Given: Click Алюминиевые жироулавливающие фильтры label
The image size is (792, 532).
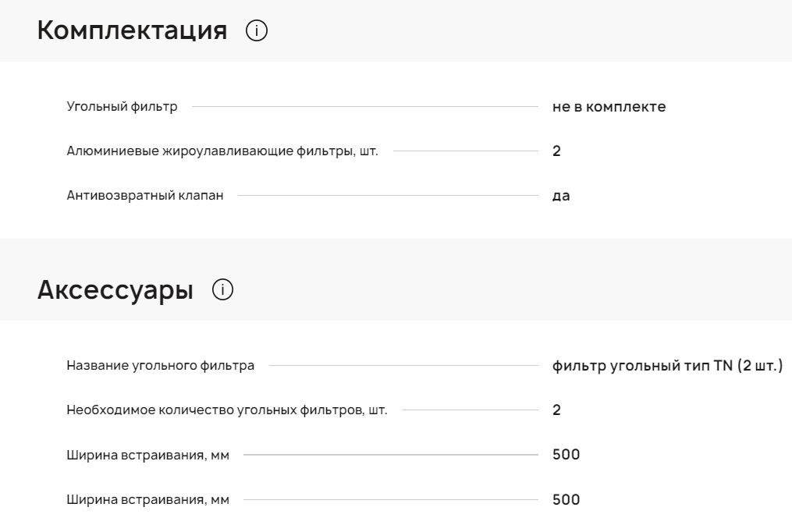Looking at the screenshot, I should tap(222, 151).
